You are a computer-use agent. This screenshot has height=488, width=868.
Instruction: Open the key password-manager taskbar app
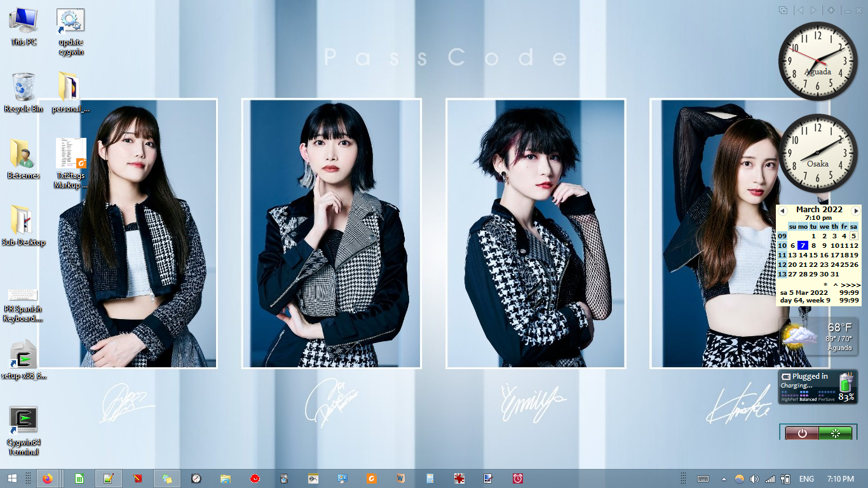coord(313,478)
